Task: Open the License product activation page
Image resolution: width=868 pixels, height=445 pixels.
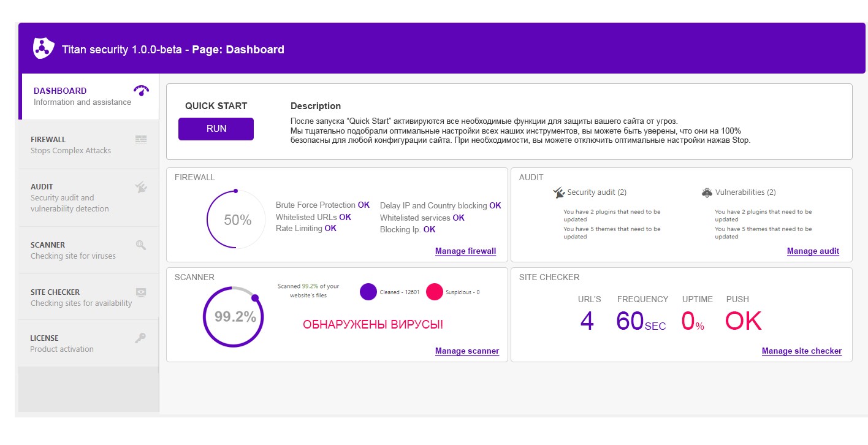Action: (88, 343)
